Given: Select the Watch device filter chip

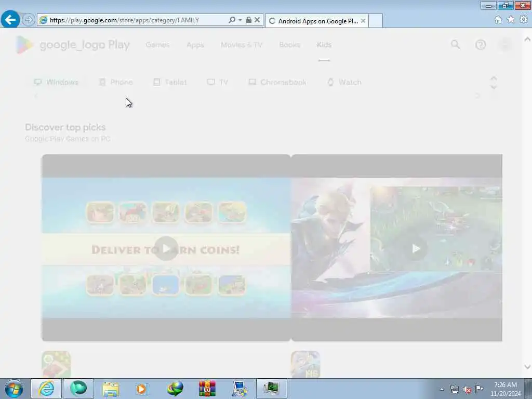Looking at the screenshot, I should pos(344,82).
